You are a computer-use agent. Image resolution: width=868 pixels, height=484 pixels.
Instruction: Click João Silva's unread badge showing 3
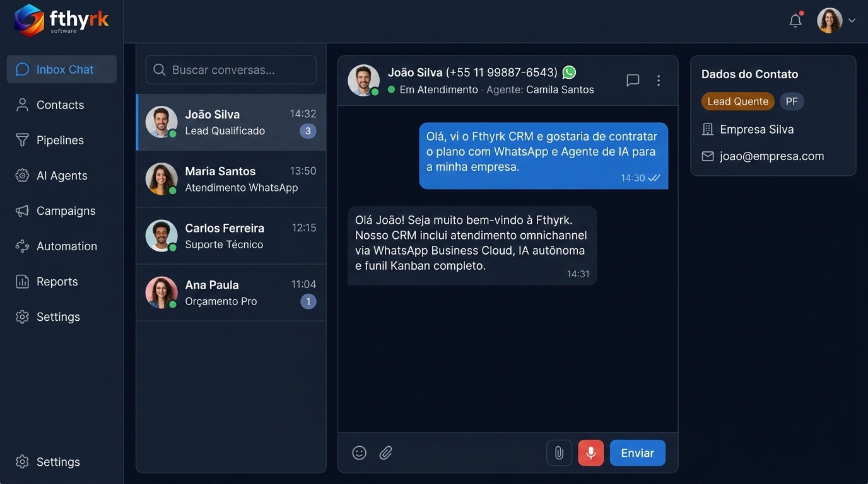[x=308, y=131]
